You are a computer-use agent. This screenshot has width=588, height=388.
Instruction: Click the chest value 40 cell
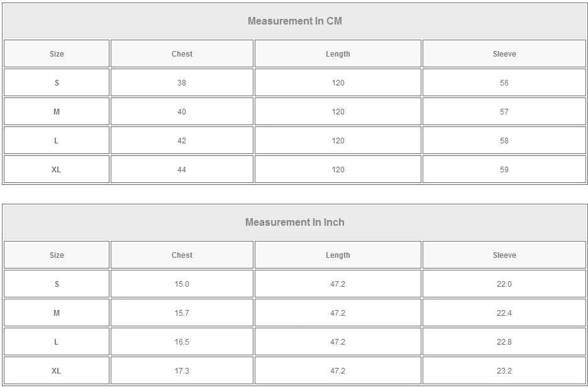point(182,112)
